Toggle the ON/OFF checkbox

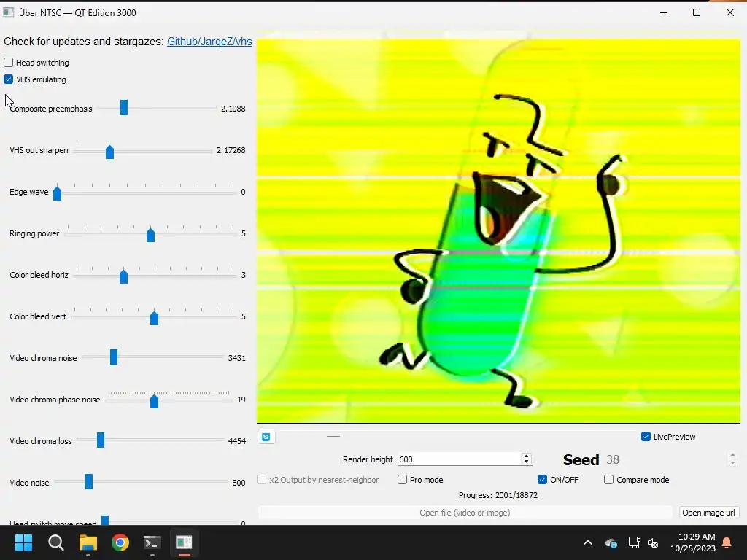[x=542, y=480]
